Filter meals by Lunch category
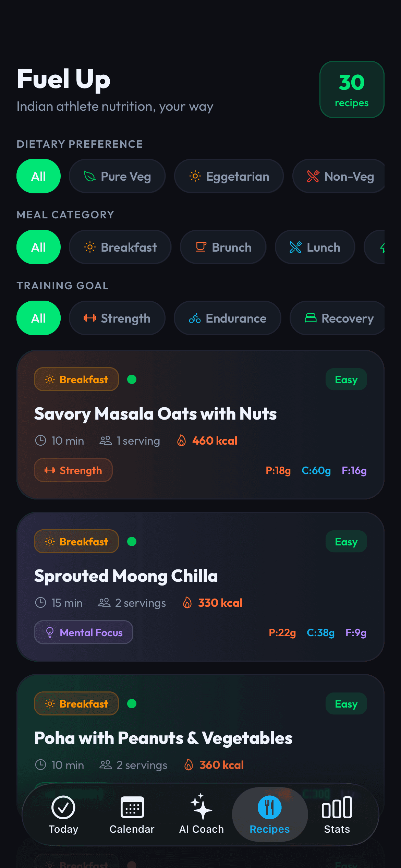The image size is (401, 868). click(x=315, y=247)
